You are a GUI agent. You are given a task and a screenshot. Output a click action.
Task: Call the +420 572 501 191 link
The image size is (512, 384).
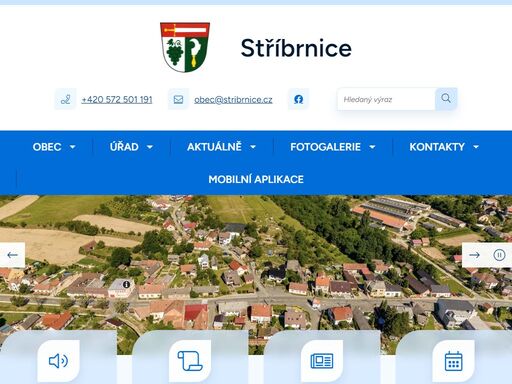tap(117, 99)
